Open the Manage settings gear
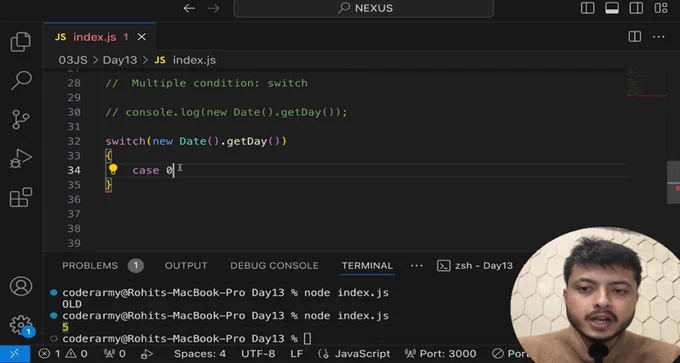This screenshot has height=363, width=680. coord(21,325)
